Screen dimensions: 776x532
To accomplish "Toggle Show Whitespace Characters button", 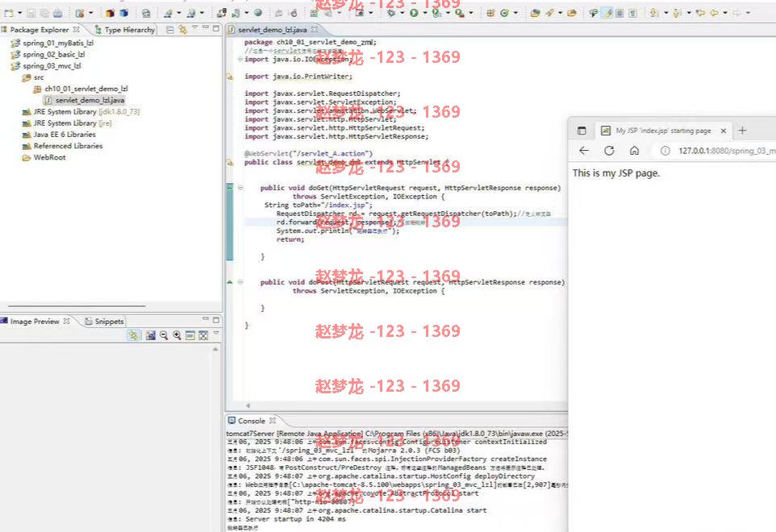I will point(632,13).
